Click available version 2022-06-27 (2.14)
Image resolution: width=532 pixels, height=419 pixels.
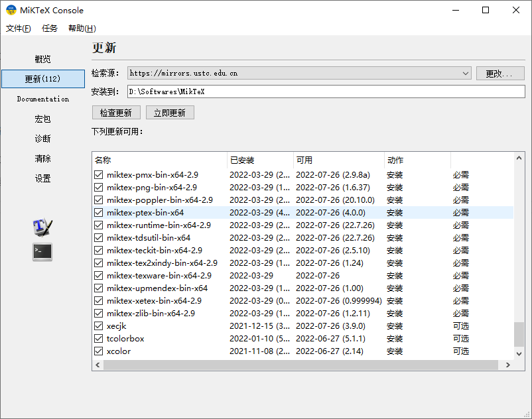pyautogui.click(x=330, y=351)
